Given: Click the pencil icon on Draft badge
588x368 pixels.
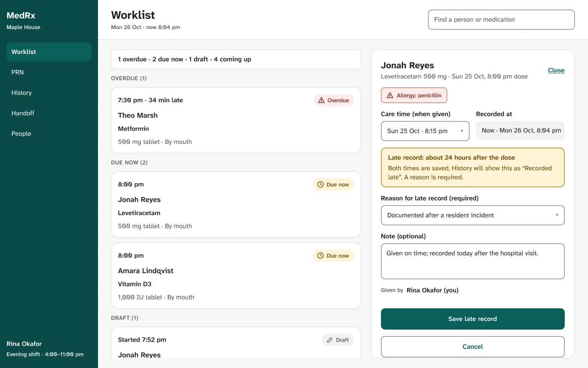Looking at the screenshot, I should (x=330, y=340).
